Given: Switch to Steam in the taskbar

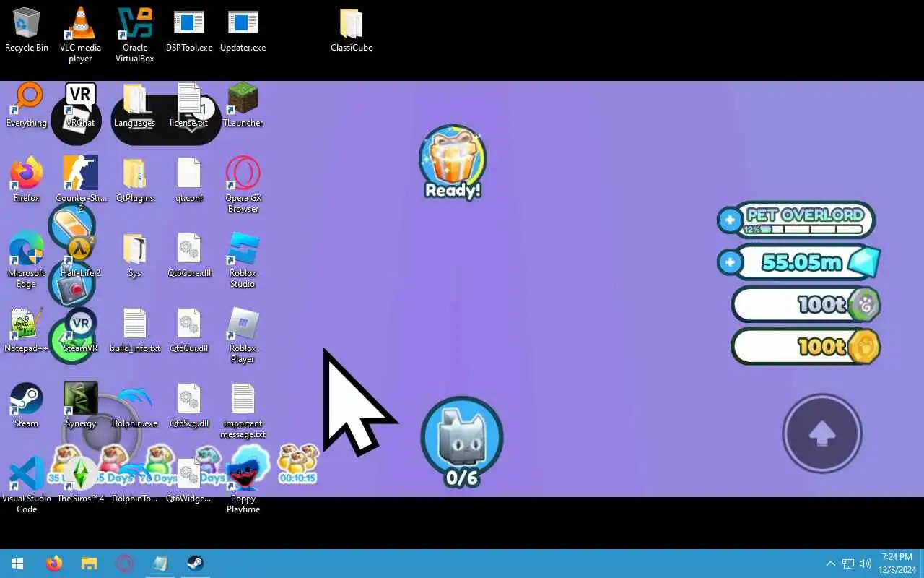Looking at the screenshot, I should (195, 564).
